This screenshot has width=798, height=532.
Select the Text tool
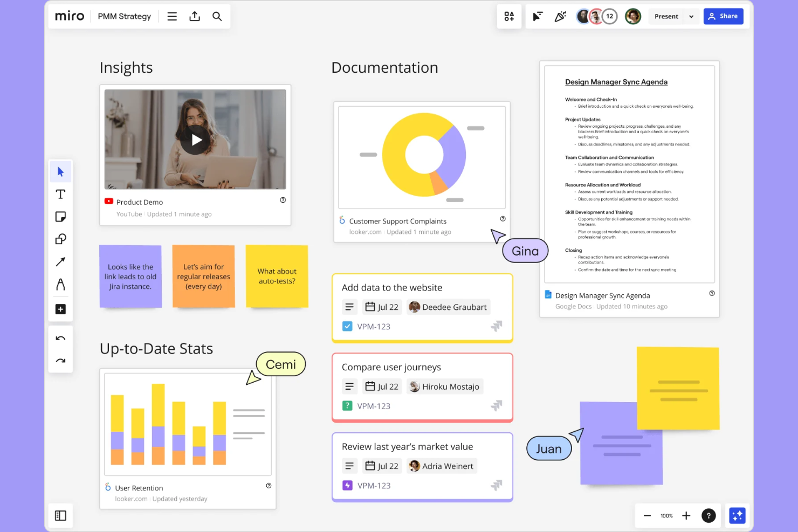pyautogui.click(x=60, y=194)
